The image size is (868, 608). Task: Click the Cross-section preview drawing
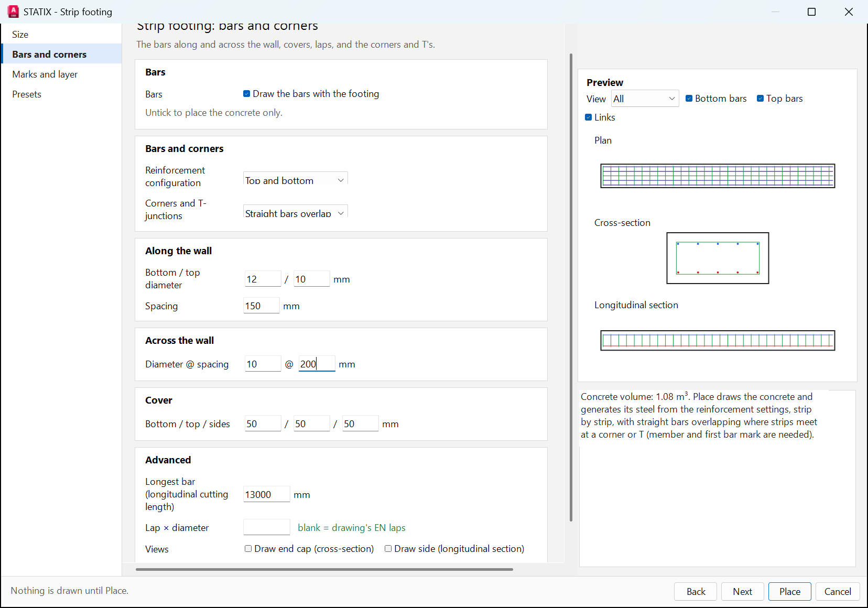point(718,258)
